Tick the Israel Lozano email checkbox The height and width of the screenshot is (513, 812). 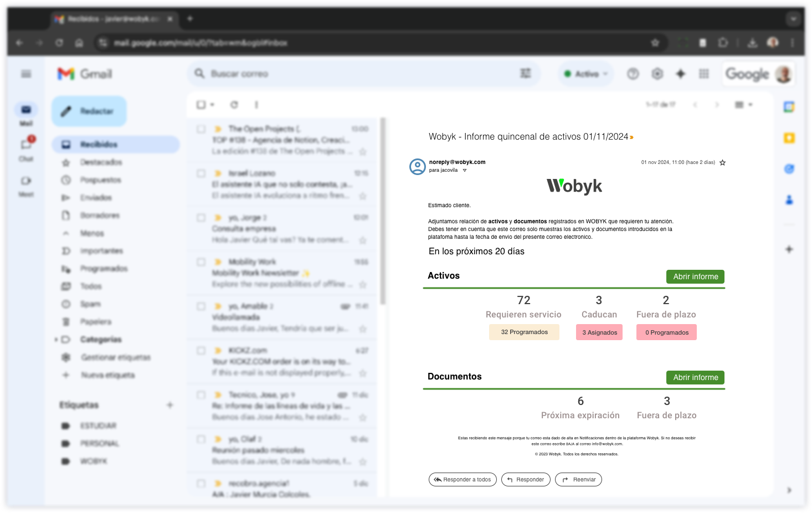[x=201, y=173]
